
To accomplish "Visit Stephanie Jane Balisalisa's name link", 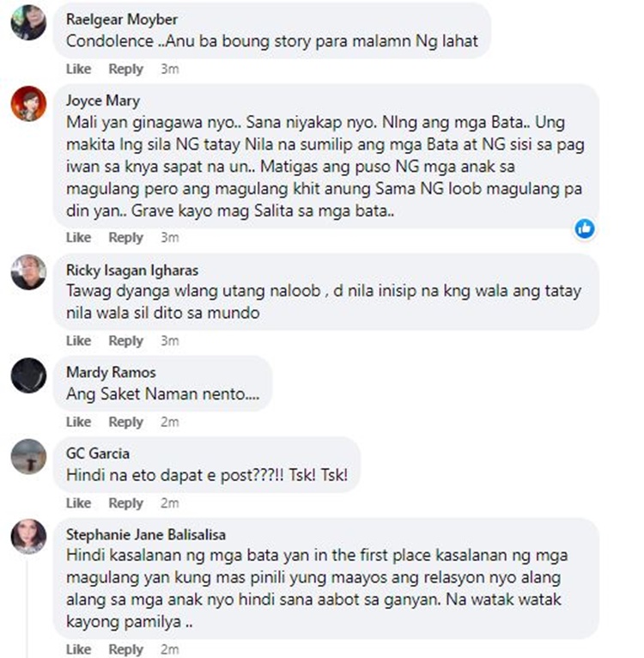I will [x=146, y=534].
